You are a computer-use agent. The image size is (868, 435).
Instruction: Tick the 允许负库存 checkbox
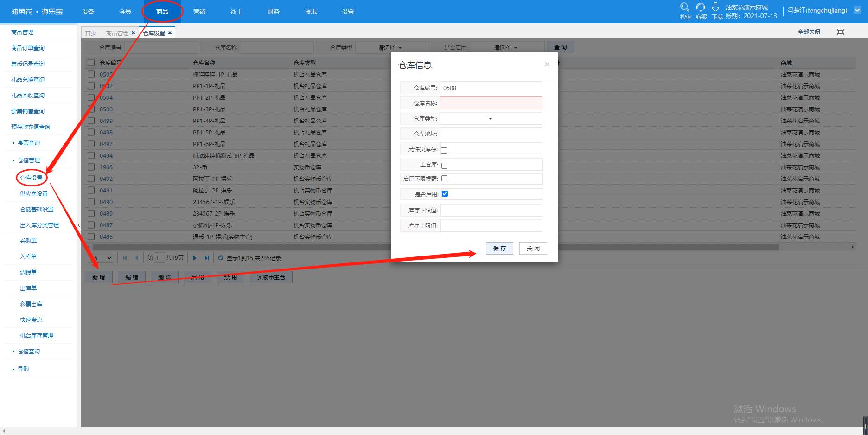[444, 150]
